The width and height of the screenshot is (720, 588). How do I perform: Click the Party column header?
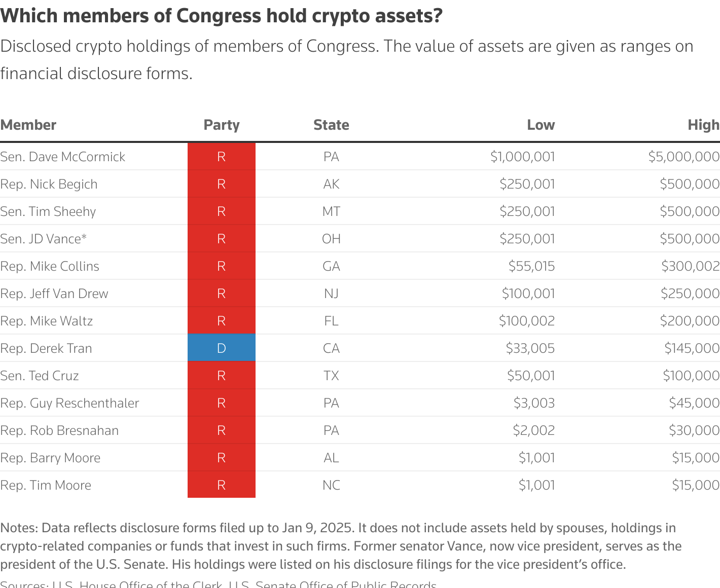222,125
